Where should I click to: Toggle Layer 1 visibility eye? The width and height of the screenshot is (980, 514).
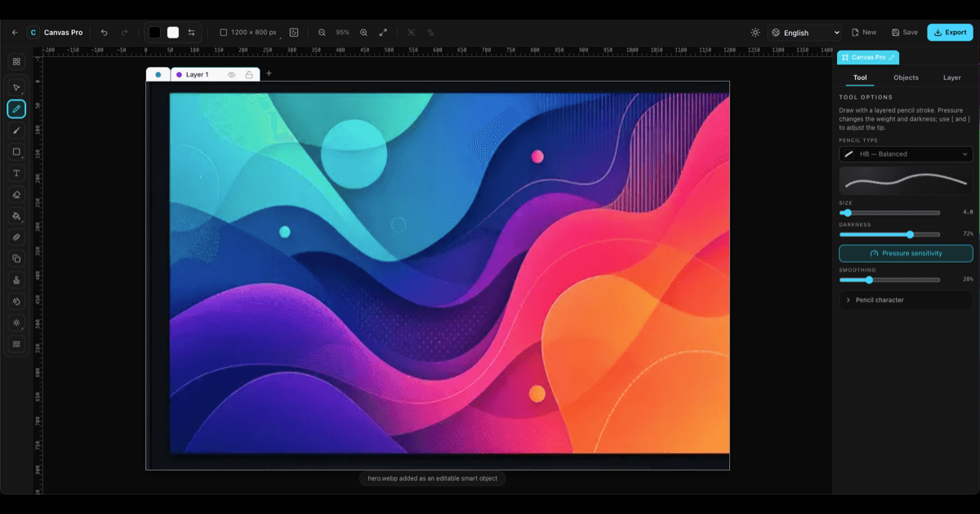coord(232,74)
